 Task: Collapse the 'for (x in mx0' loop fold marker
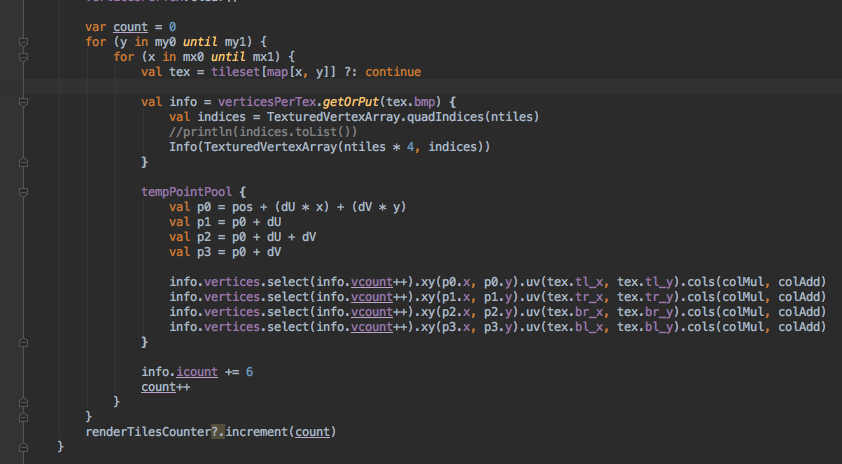23,57
